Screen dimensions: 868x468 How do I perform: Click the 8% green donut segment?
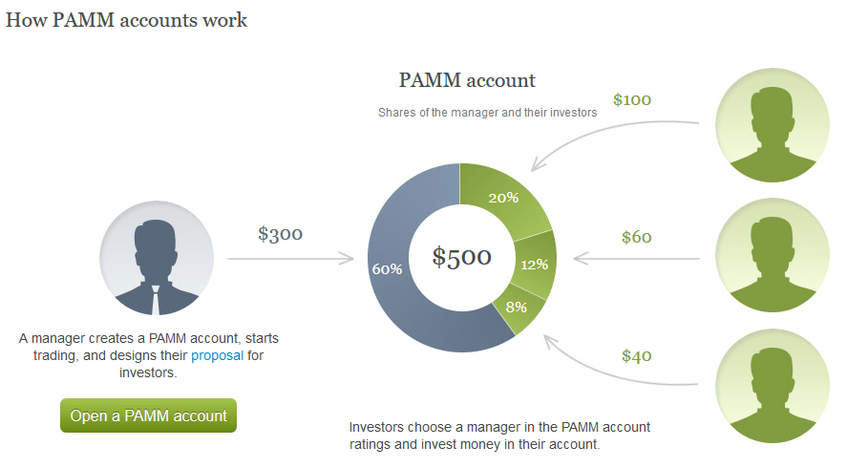click(517, 308)
